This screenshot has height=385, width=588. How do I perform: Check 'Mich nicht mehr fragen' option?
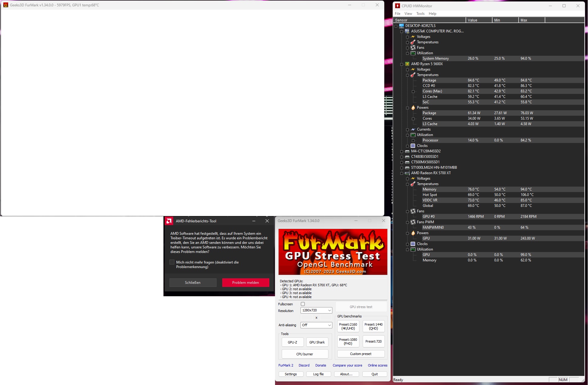click(172, 262)
